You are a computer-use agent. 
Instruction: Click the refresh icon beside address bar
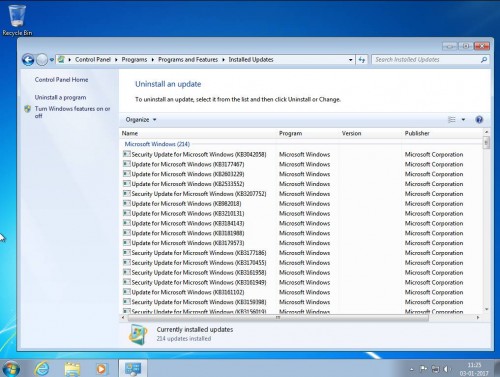pos(362,60)
